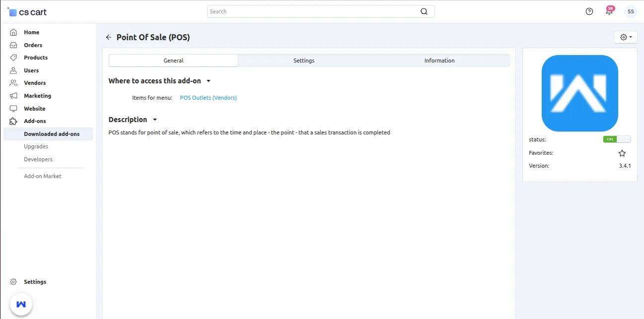This screenshot has height=319, width=644.
Task: Click the CS-Cart logo
Action: tap(27, 11)
